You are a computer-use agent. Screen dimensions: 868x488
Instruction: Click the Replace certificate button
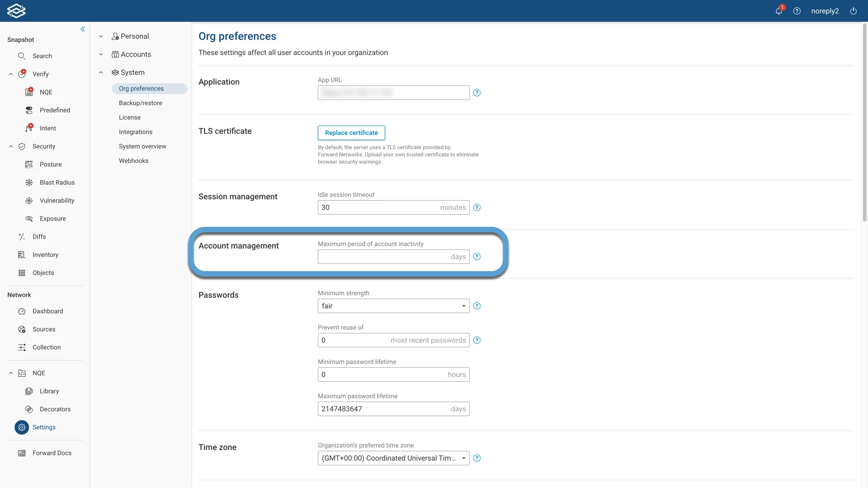[x=351, y=133]
